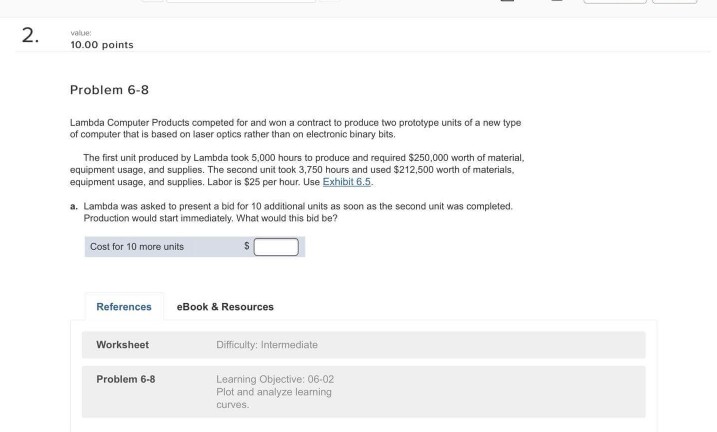Screen dimensions: 717x432
Task: Click the 10.00 points value label
Action: pyautogui.click(x=101, y=44)
